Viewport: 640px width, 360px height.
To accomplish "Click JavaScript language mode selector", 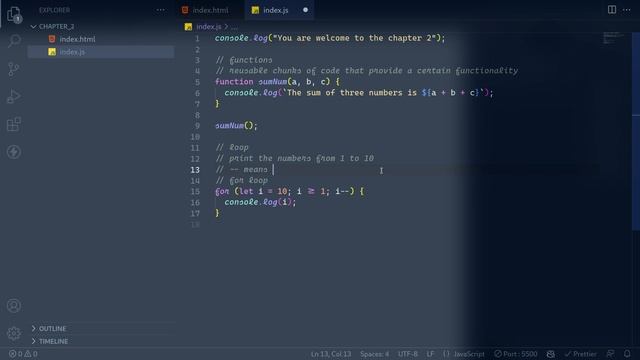I will [464, 354].
